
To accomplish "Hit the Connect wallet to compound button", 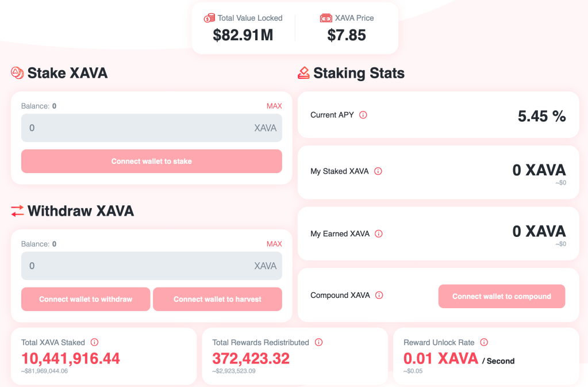I will point(501,297).
